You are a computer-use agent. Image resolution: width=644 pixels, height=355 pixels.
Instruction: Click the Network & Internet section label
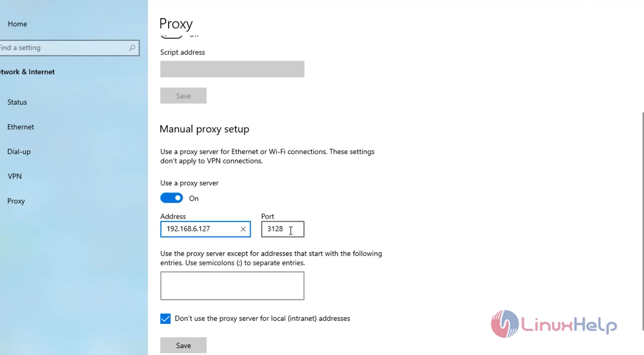tap(27, 72)
